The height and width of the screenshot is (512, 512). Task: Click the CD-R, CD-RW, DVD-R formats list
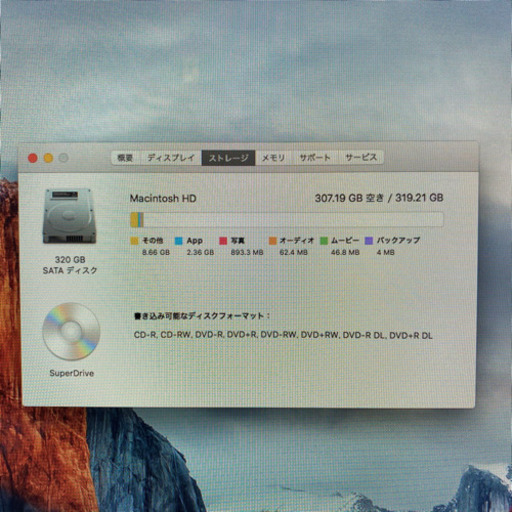tap(283, 335)
